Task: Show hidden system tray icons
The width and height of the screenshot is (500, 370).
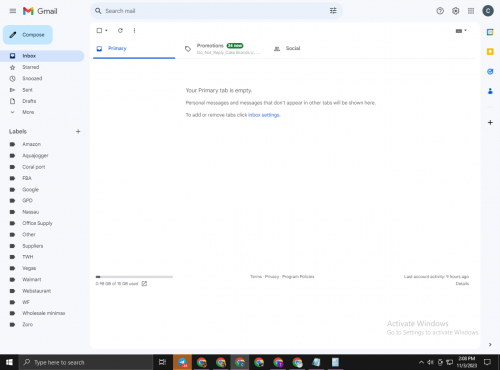Action: coord(421,362)
